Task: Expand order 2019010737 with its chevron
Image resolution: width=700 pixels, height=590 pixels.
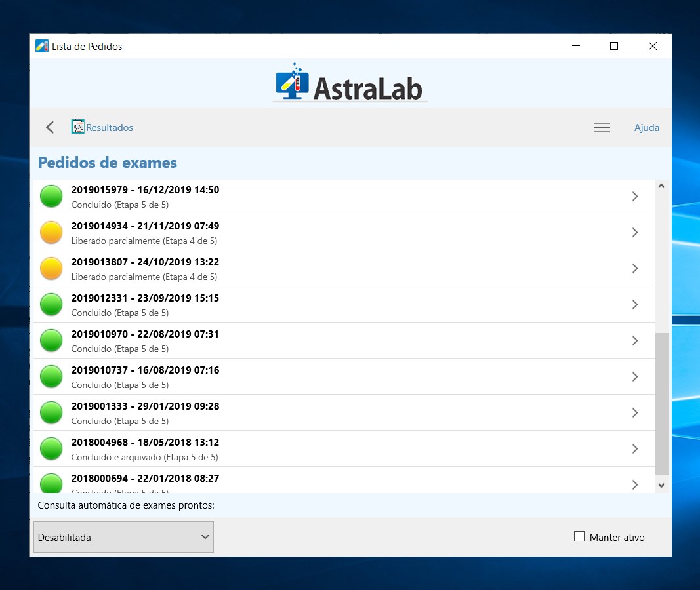Action: (635, 377)
